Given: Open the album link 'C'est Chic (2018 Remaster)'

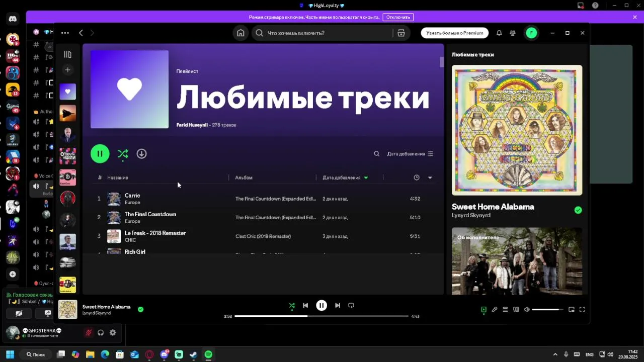Looking at the screenshot, I should (263, 236).
